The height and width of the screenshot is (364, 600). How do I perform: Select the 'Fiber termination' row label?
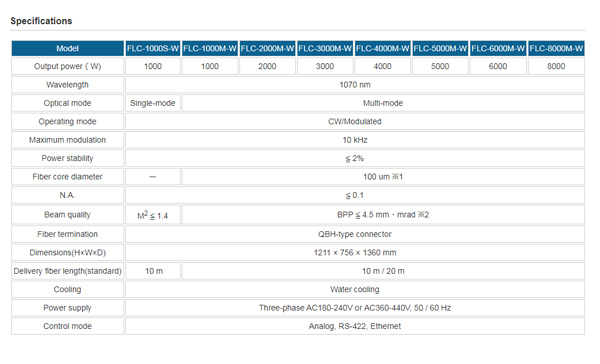pyautogui.click(x=67, y=234)
